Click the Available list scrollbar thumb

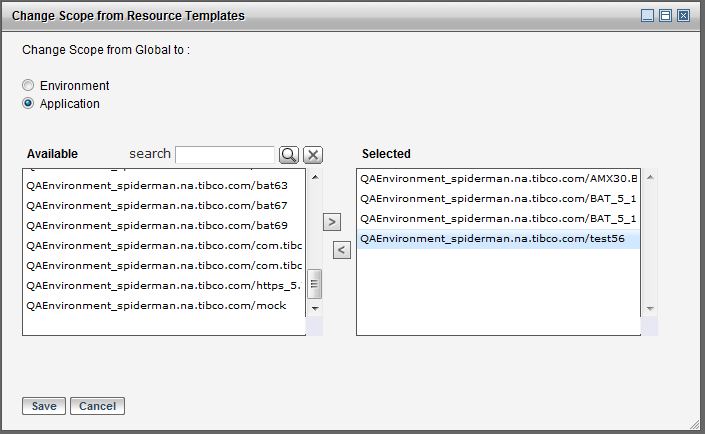(314, 284)
